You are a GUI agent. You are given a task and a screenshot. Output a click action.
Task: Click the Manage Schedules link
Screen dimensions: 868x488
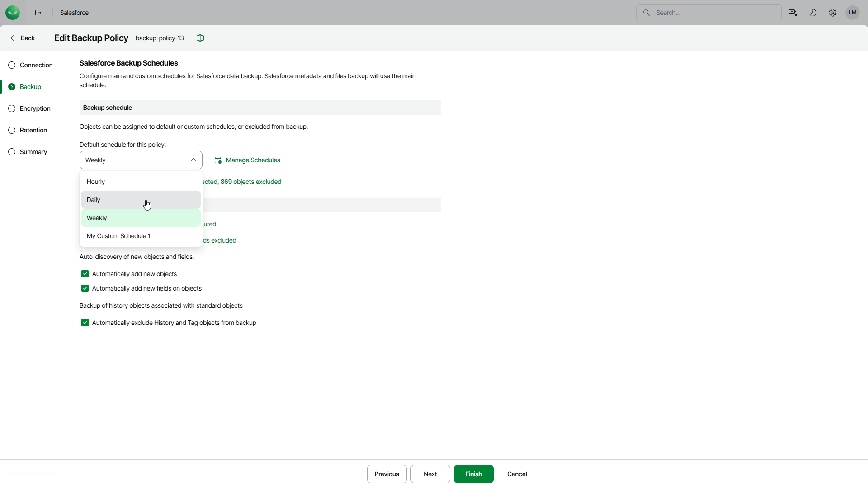coord(253,160)
